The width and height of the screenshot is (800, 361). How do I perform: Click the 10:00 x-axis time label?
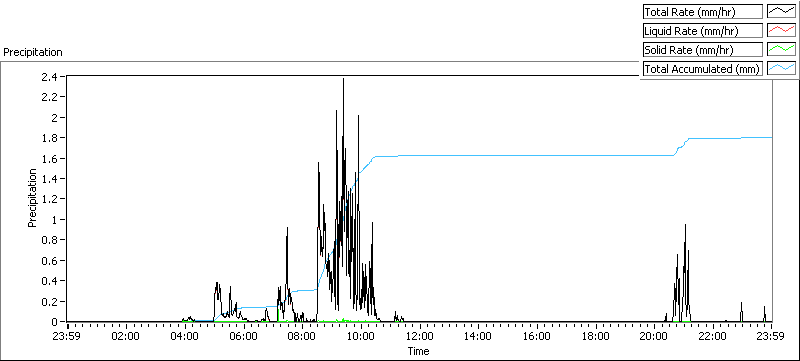click(361, 336)
